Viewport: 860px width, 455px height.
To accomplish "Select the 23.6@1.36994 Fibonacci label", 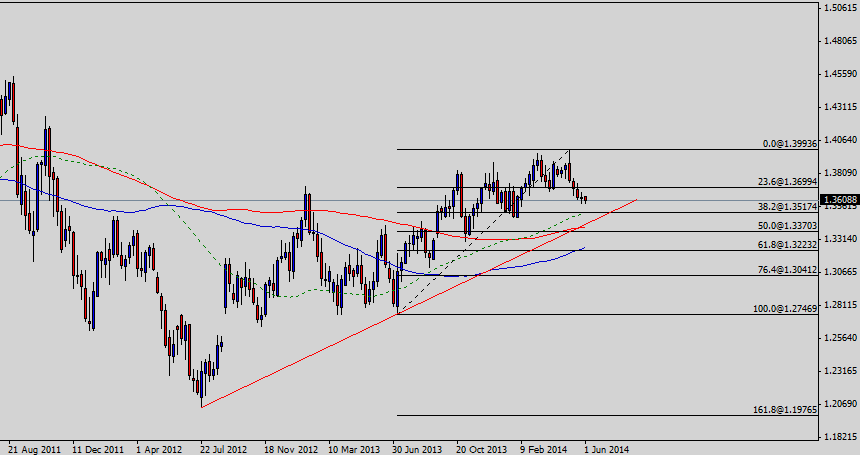I will coord(790,182).
